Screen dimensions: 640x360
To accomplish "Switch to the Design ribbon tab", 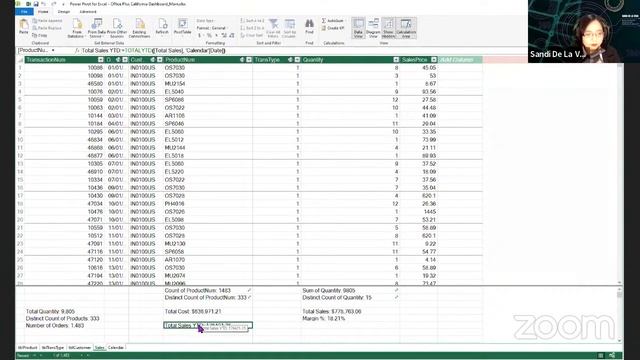I will (x=64, y=12).
